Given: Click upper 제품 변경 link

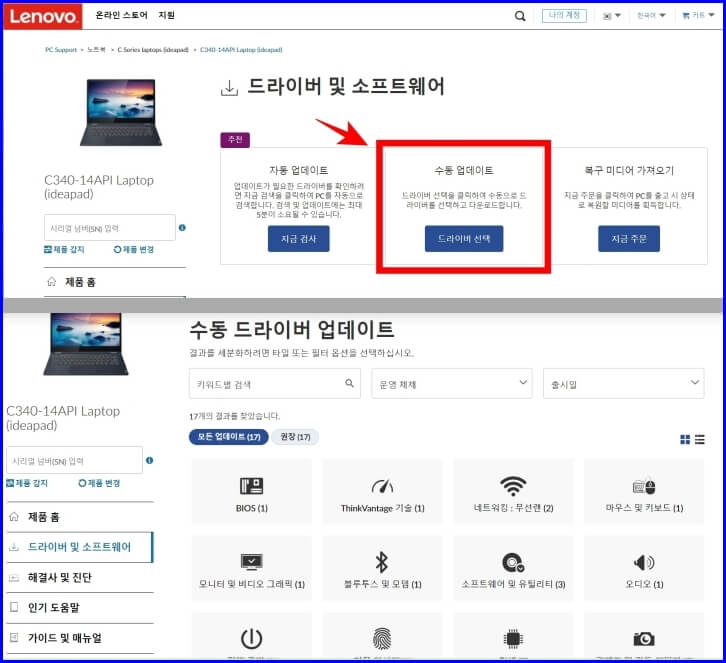Looking at the screenshot, I should click(134, 250).
